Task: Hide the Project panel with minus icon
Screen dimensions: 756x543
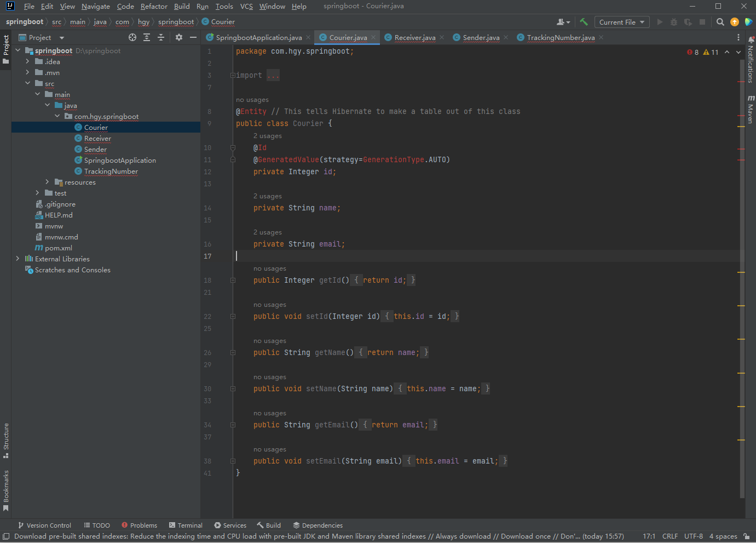Action: [x=193, y=37]
